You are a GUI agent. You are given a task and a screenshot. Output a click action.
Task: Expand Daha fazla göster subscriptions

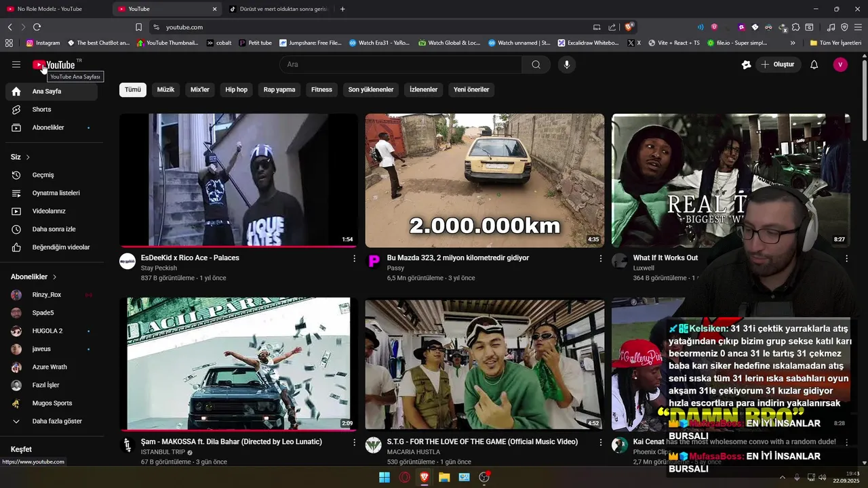pos(52,421)
